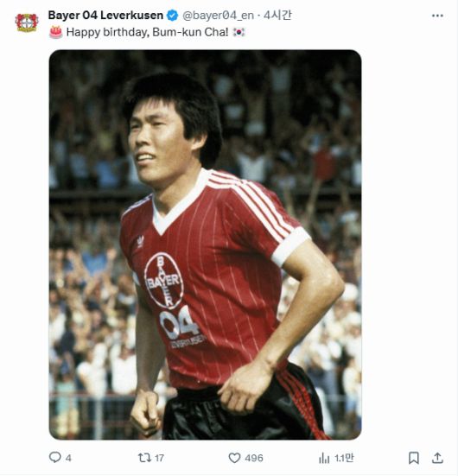This screenshot has width=458, height=476.
Task: Click the birthday cake emoji
Action: pyautogui.click(x=56, y=32)
